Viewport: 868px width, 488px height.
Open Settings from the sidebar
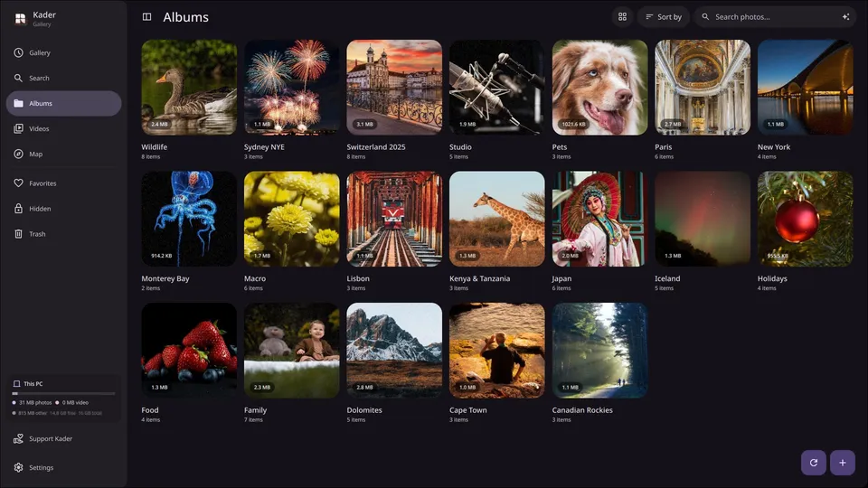[63, 467]
